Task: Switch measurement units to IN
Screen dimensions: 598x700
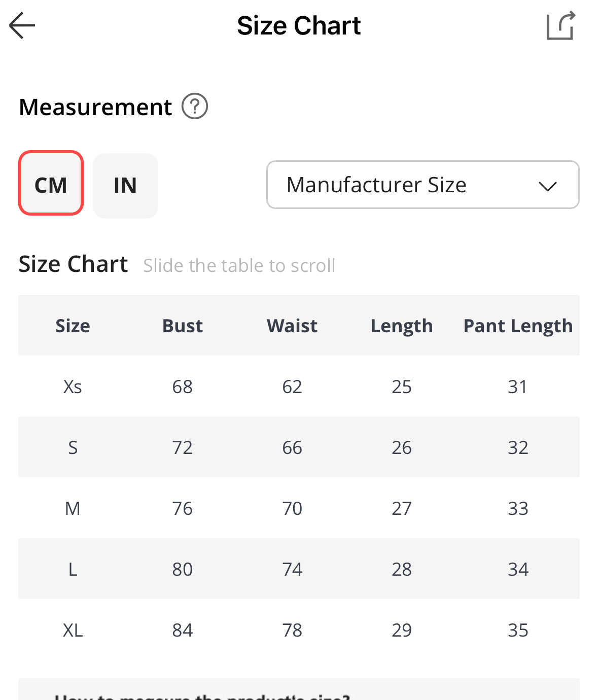Action: point(125,186)
